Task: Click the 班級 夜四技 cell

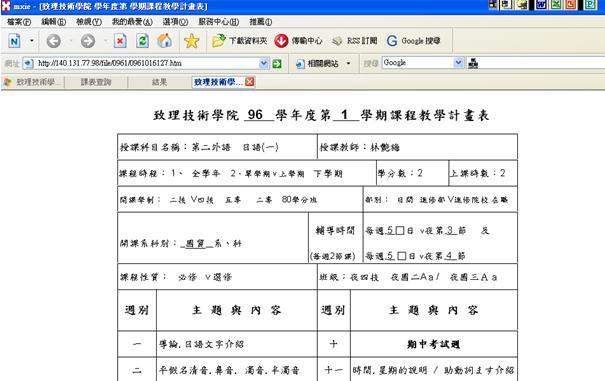Action: coord(417,277)
